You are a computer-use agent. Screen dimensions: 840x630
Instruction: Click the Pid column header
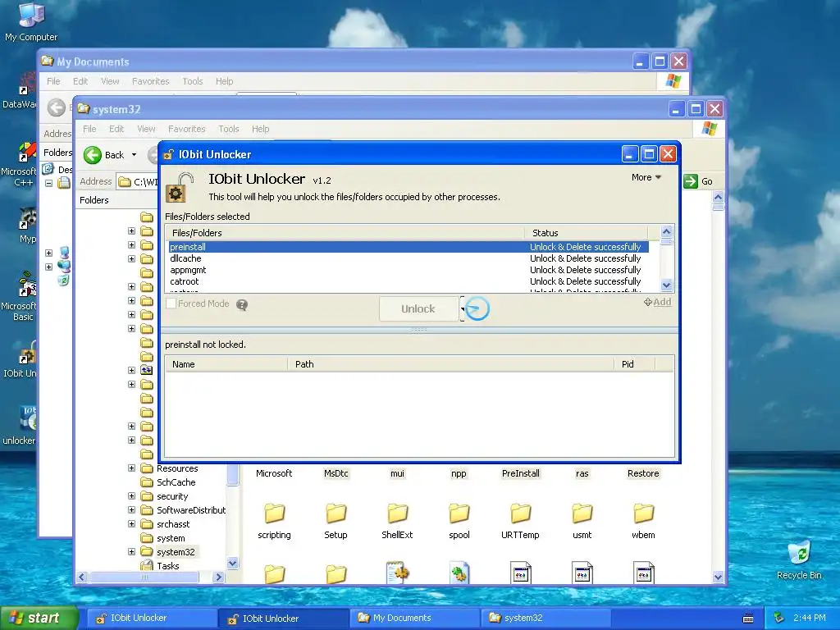[634, 363]
